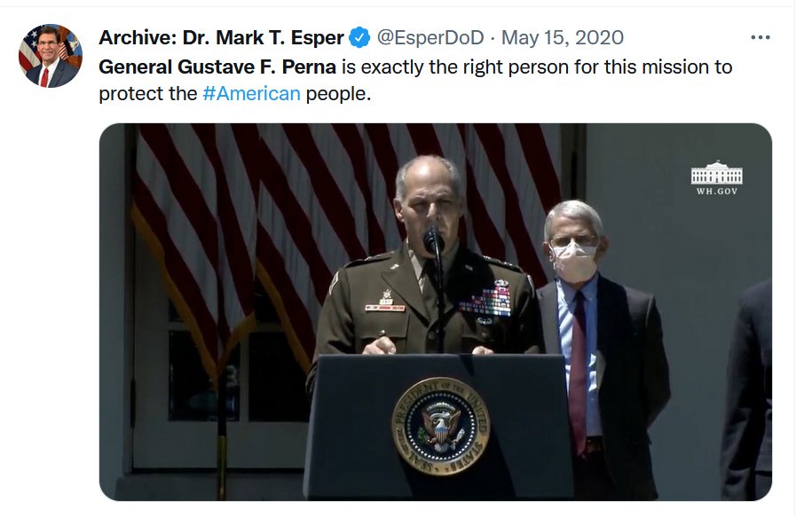Open the #American hashtag link

(251, 94)
